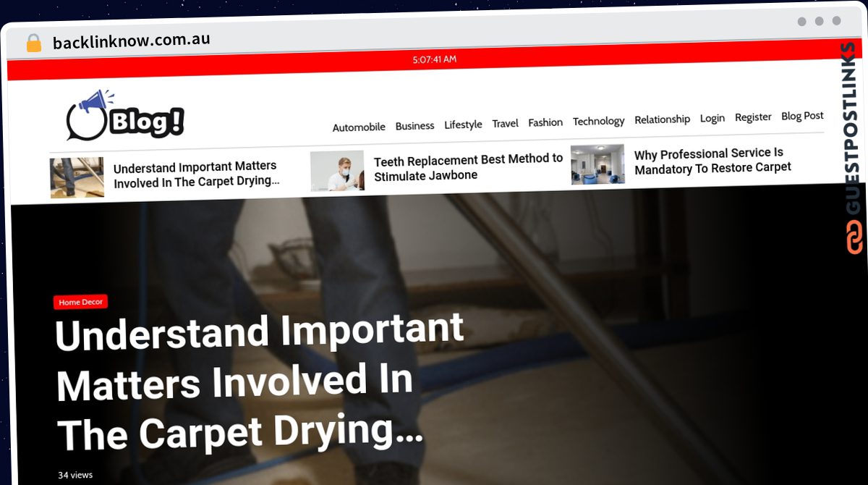Screen dimensions: 868x485
Task: Open the Business category
Action: click(x=414, y=126)
